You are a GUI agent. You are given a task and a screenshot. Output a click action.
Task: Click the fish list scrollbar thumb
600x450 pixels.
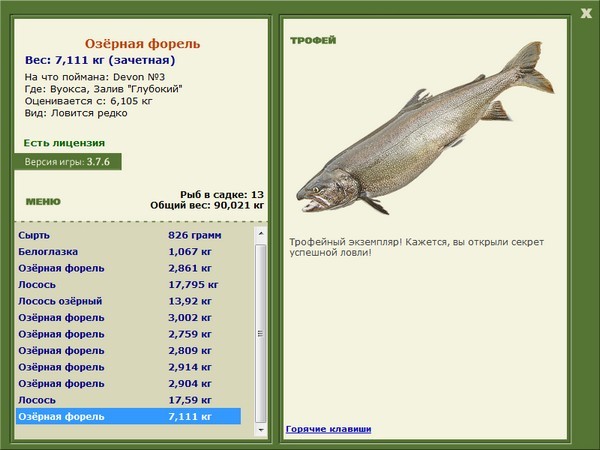(x=261, y=334)
